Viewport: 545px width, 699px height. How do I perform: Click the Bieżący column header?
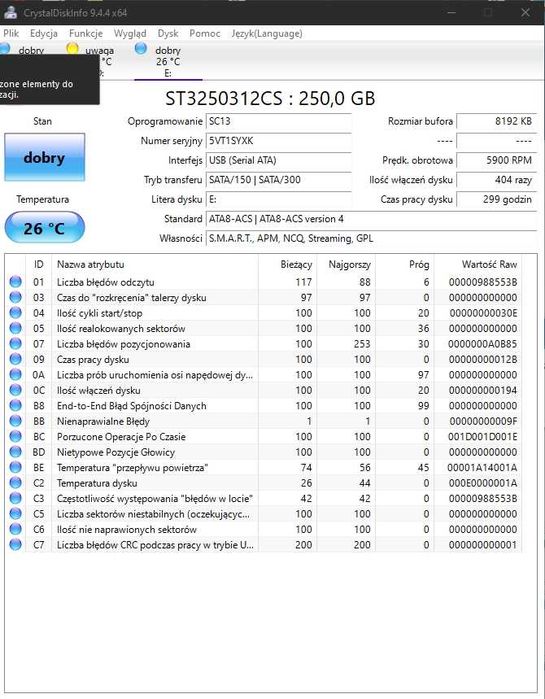click(x=287, y=264)
